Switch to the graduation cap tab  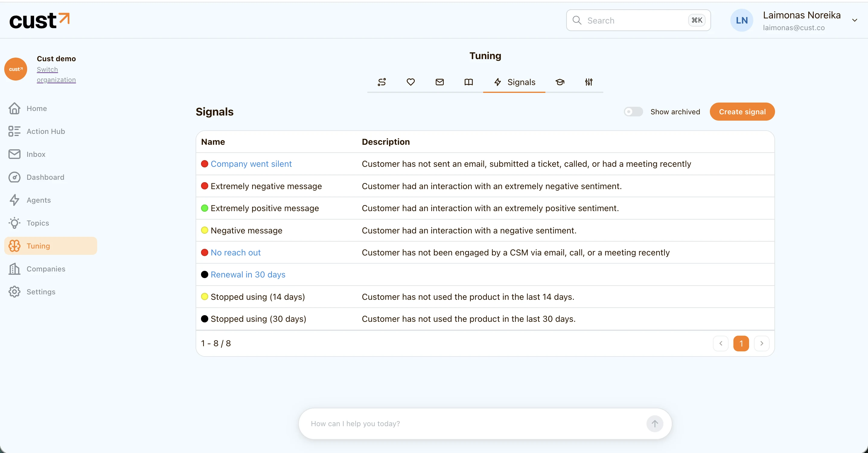click(560, 82)
